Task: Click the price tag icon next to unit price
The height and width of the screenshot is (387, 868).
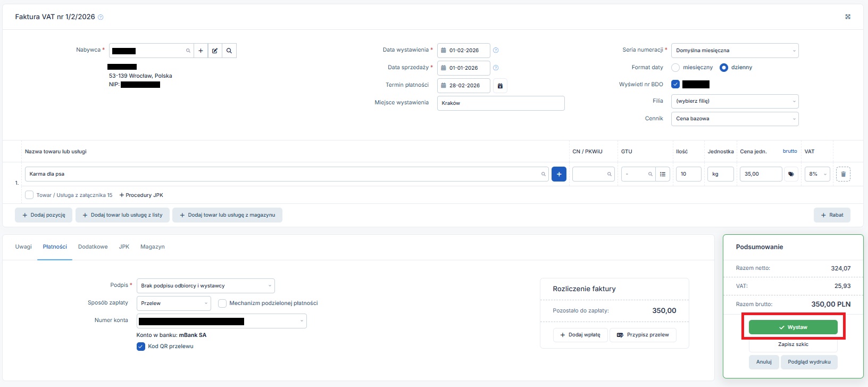Action: click(x=791, y=174)
